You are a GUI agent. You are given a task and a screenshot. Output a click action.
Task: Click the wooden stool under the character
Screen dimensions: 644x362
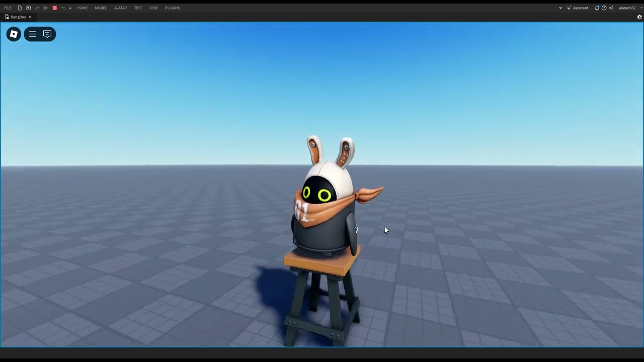[x=323, y=297]
